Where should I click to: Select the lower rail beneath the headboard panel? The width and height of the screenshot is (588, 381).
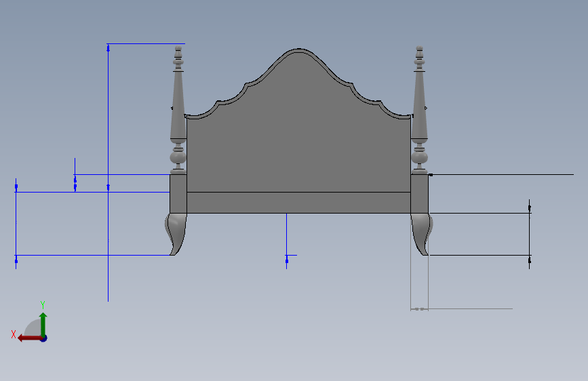298,203
